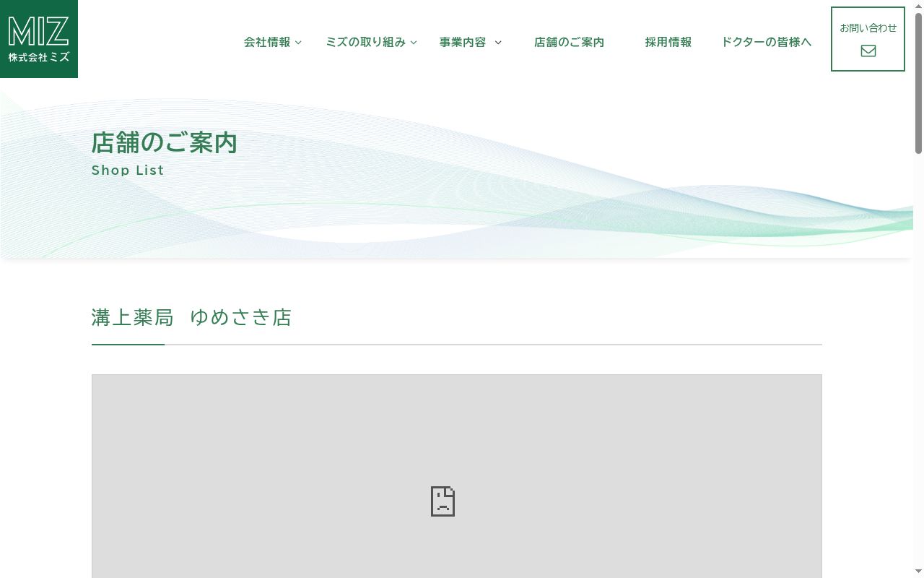Viewport: 924px width, 578px height.
Task: Click the Shop List subtitle
Action: 128,171
